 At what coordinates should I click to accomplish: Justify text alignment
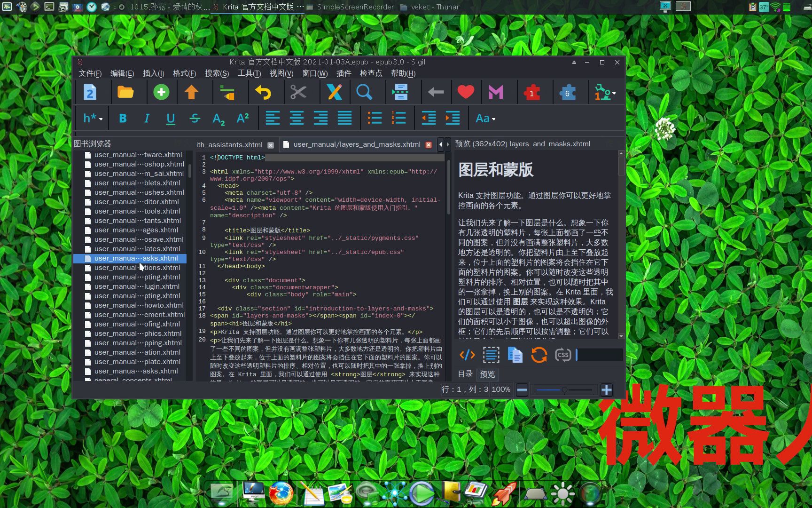pyautogui.click(x=344, y=118)
